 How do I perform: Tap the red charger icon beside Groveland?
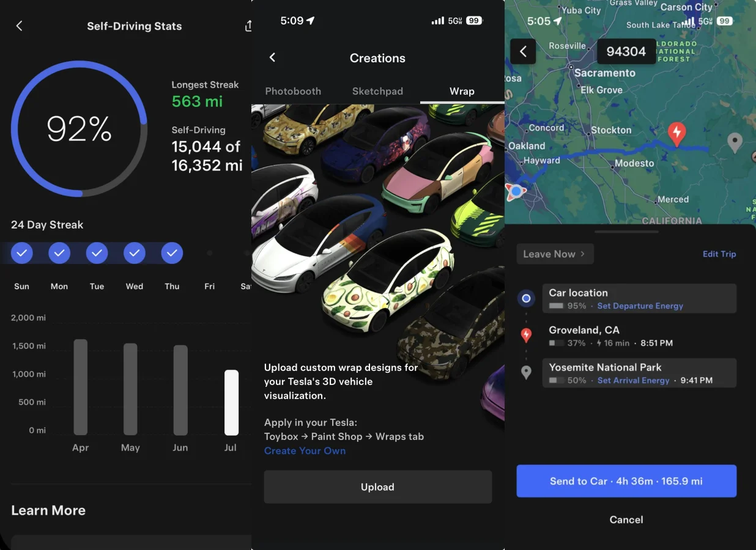coord(526,335)
